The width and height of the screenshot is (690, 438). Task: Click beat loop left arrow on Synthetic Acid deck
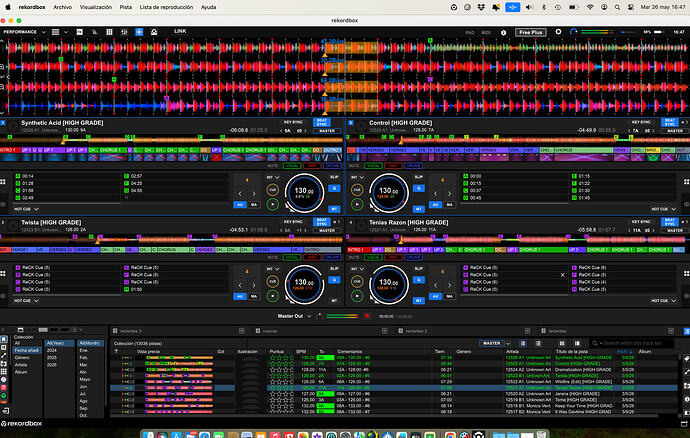[240, 193]
